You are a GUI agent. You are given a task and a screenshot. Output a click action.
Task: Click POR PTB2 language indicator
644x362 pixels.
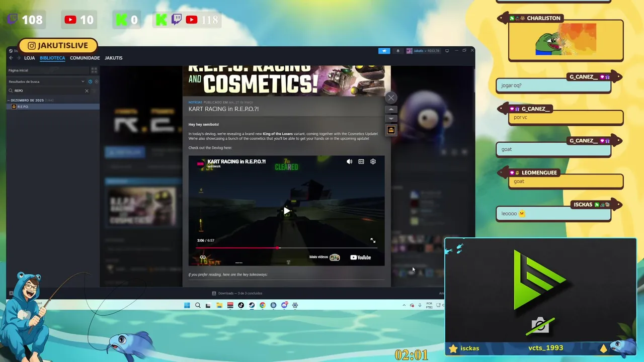429,305
